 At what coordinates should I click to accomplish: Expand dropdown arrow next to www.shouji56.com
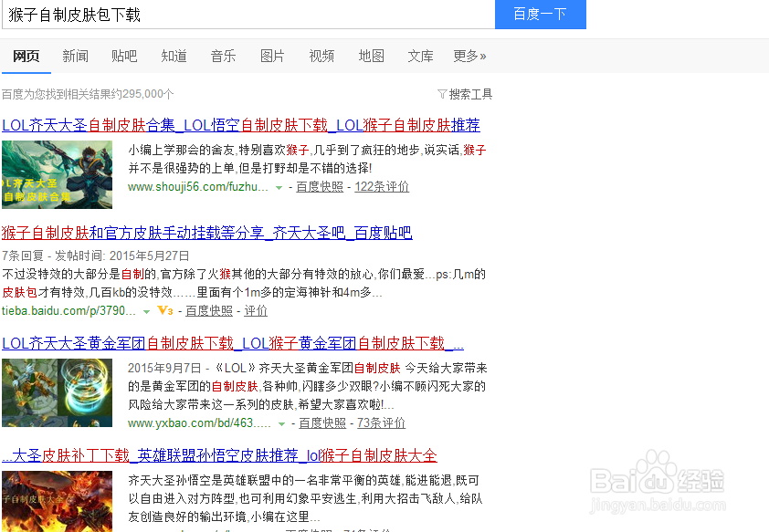(279, 188)
